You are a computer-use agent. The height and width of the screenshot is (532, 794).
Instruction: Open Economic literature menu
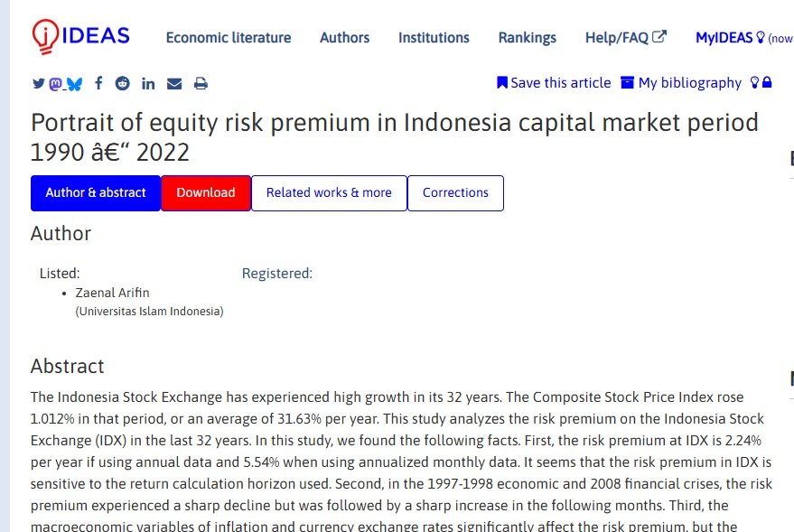(229, 38)
